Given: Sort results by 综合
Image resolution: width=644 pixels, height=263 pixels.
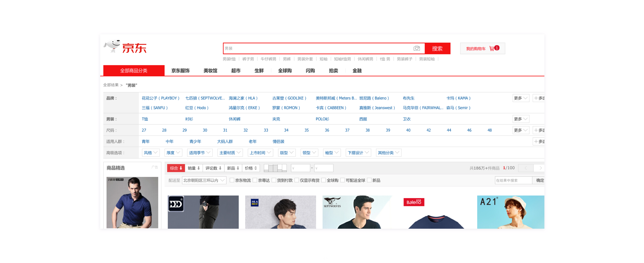Looking at the screenshot, I should pos(176,168).
